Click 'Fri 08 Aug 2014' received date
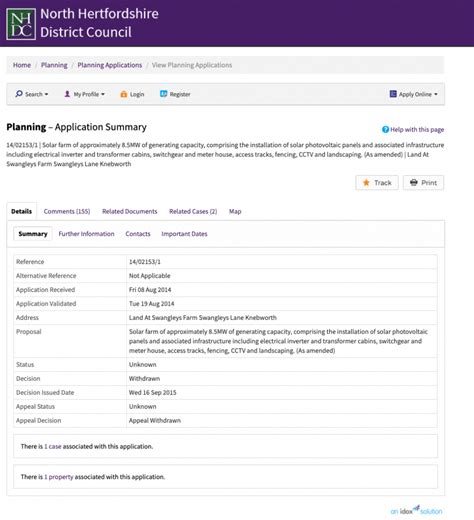Image resolution: width=474 pixels, height=520 pixels. click(150, 290)
